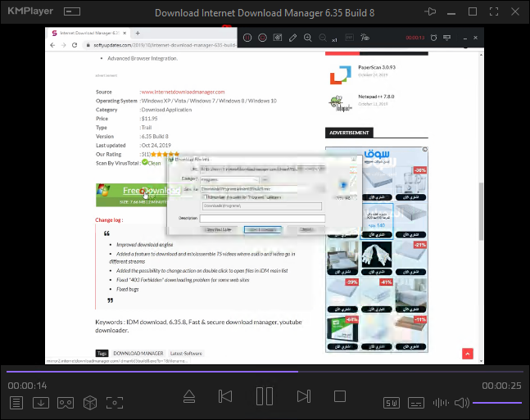The image size is (530, 420).
Task: Click the ADVERTISEMENT sidebar heading
Action: coord(349,133)
